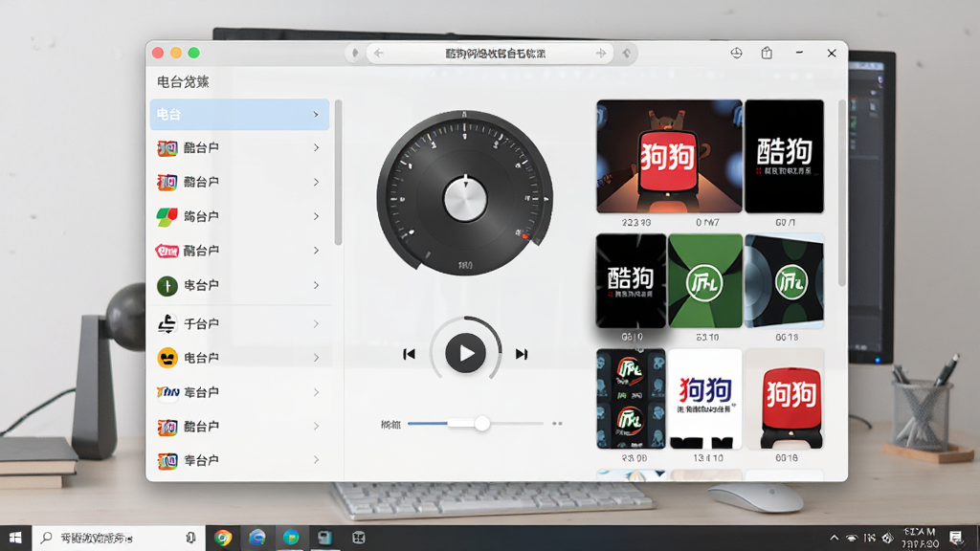Click the dark green circle station icon
The width and height of the screenshot is (980, 551).
(x=167, y=286)
